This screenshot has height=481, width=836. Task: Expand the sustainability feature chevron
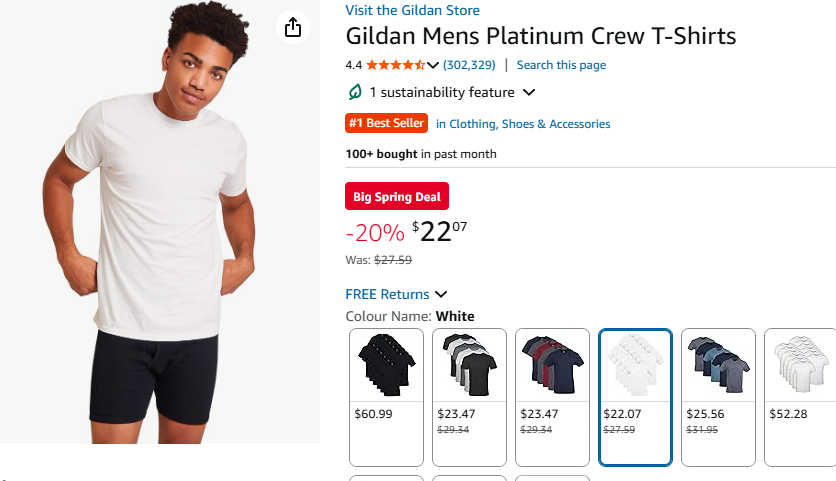pos(529,93)
